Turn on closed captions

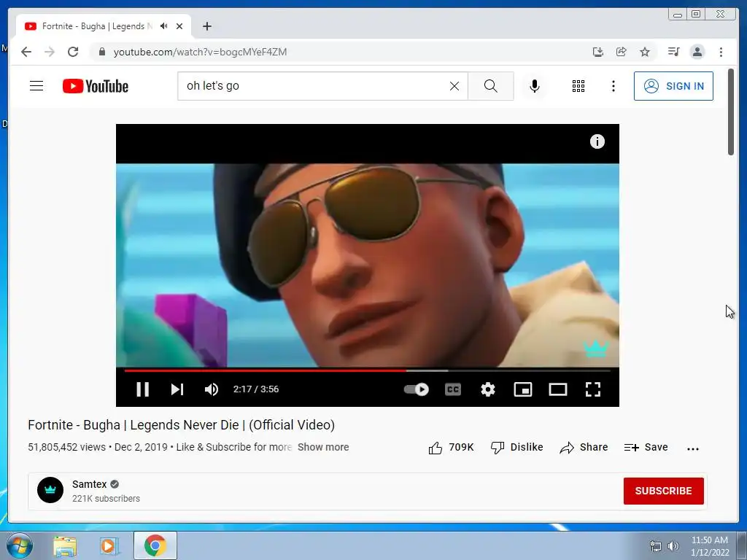tap(452, 389)
